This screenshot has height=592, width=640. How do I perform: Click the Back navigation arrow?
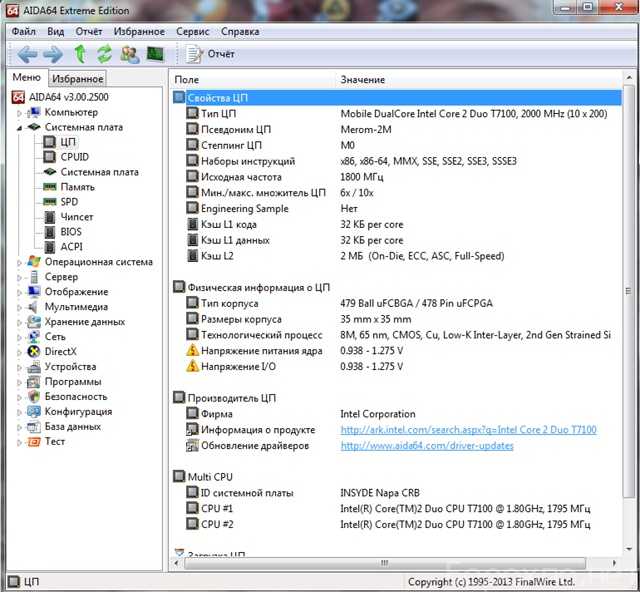[27, 54]
